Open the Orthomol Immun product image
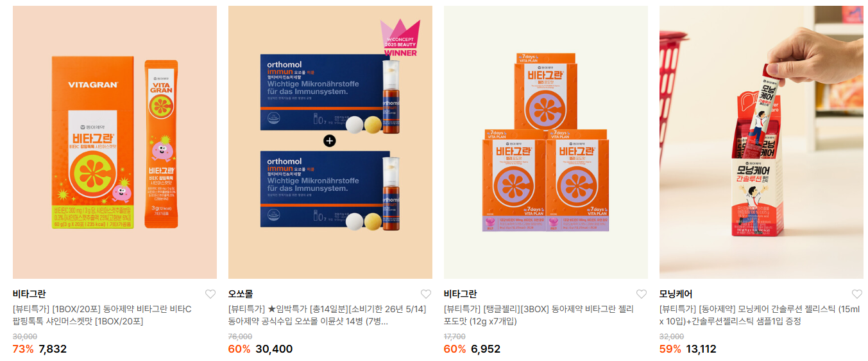This screenshot has height=361, width=868. click(330, 142)
